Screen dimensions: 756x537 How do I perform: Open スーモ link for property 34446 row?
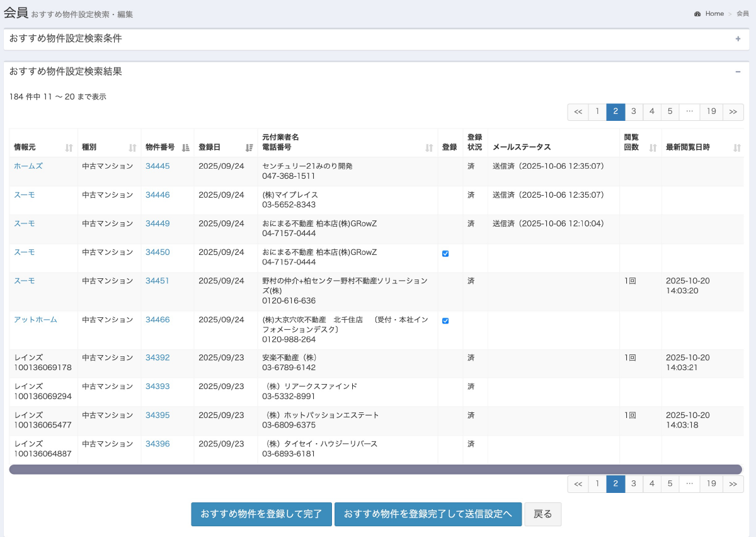point(25,195)
